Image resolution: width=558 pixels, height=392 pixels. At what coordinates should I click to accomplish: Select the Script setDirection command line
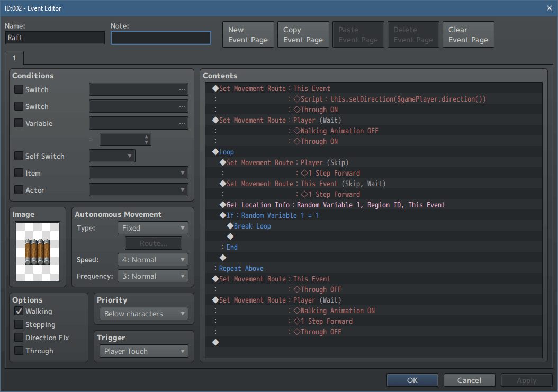[374, 99]
